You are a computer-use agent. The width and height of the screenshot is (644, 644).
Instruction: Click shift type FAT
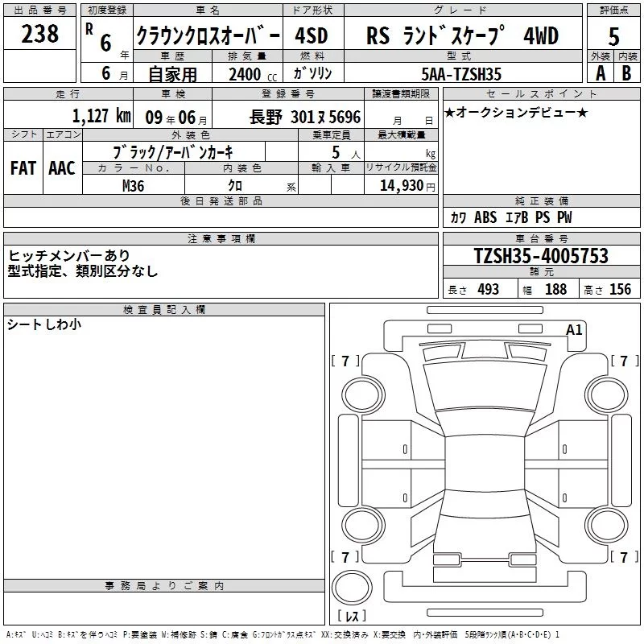click(23, 168)
